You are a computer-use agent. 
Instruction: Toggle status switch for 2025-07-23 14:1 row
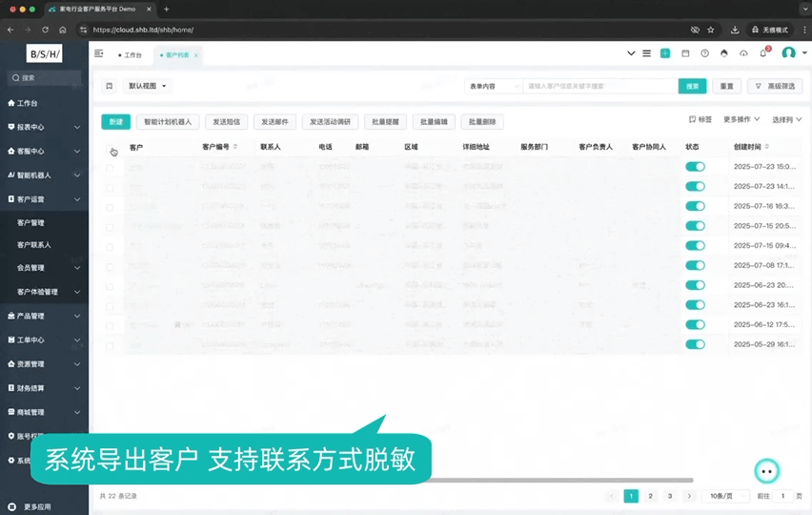[x=695, y=186]
